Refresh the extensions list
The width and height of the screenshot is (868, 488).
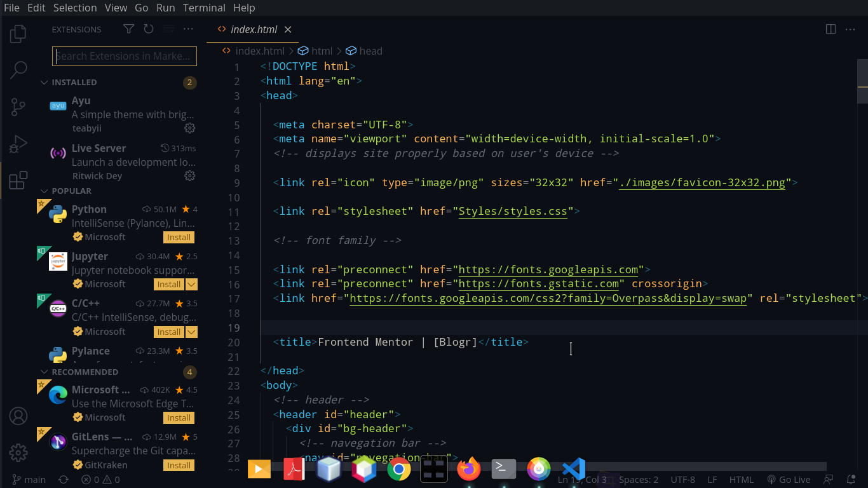(x=149, y=29)
